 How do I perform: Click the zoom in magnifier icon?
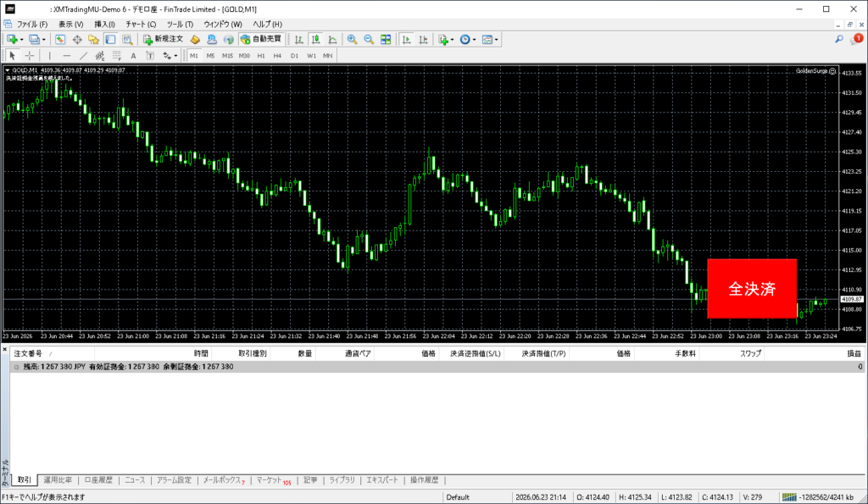[352, 39]
